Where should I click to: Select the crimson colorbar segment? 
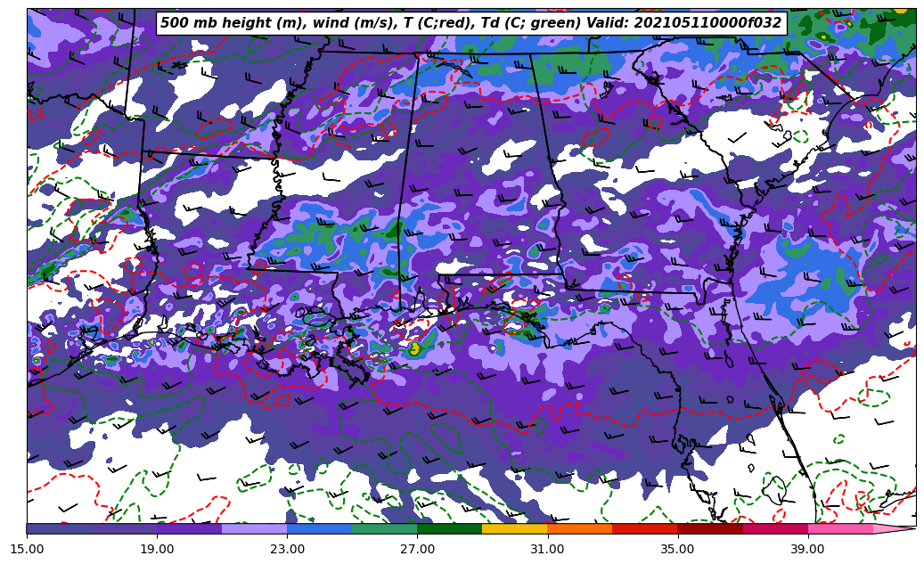tap(774, 528)
